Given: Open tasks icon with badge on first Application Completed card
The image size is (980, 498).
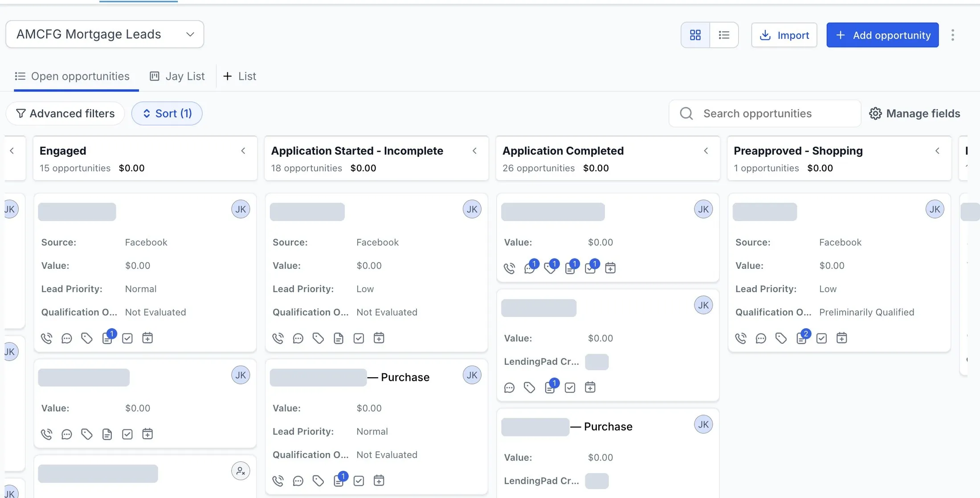Looking at the screenshot, I should click(591, 267).
